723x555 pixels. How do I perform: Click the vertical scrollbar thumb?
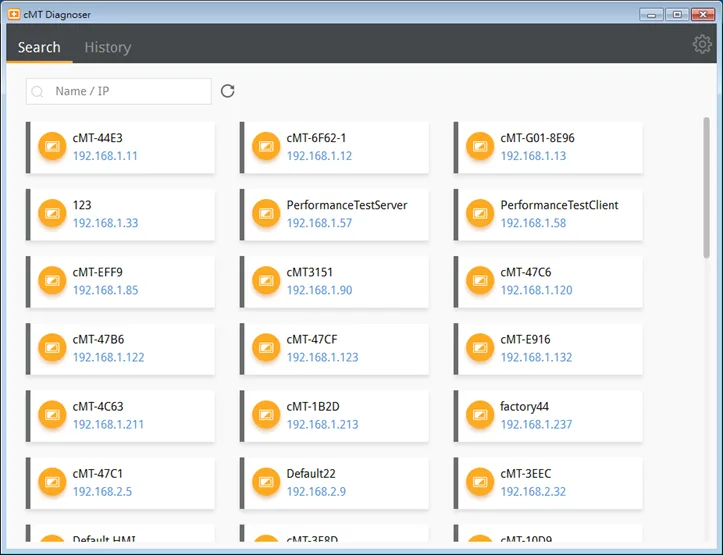[706, 188]
